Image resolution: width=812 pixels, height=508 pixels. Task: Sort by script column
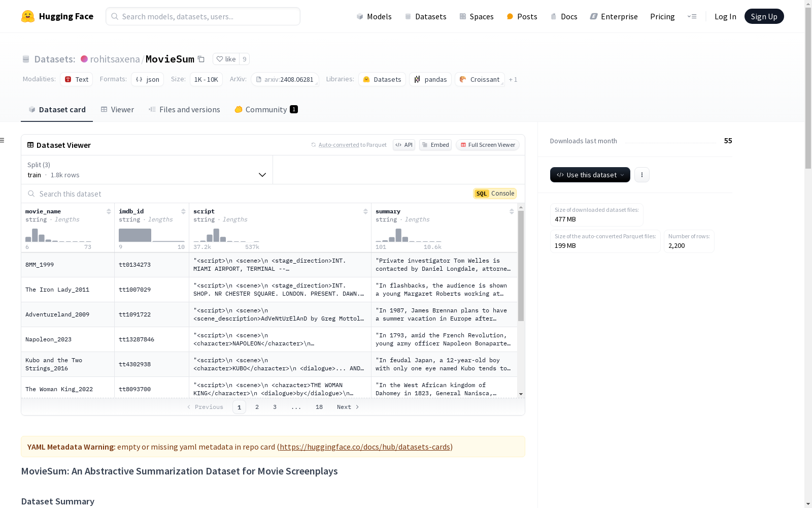coord(365,211)
